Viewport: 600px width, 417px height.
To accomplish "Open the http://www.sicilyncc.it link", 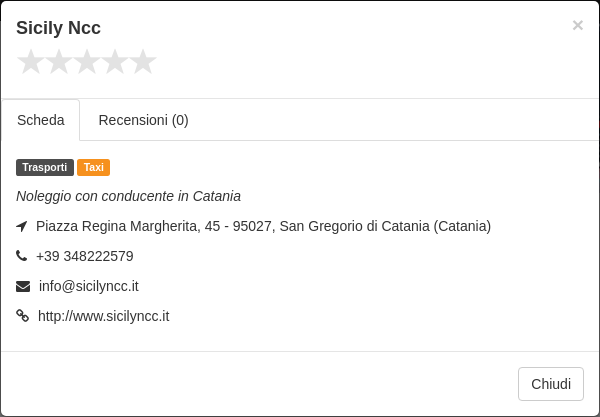I will click(x=103, y=316).
